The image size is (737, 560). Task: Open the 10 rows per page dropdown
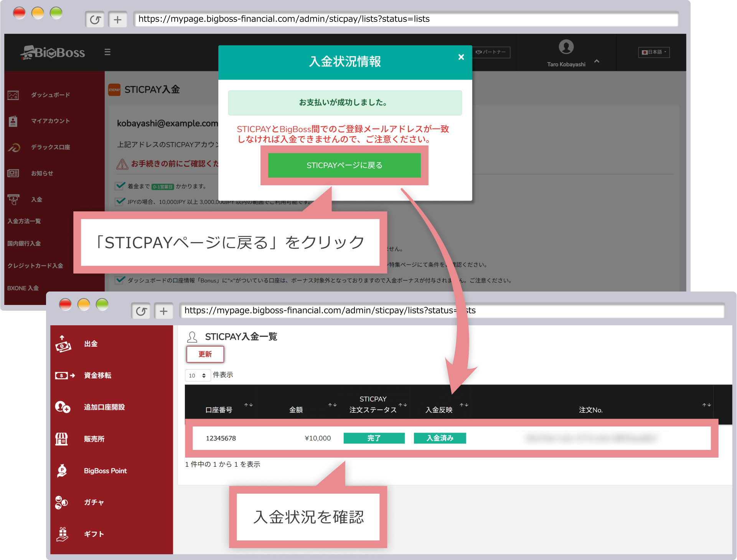198,376
